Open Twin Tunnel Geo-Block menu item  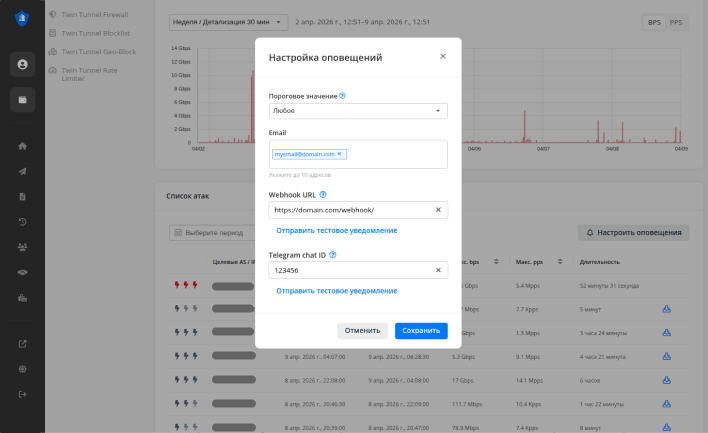click(97, 50)
